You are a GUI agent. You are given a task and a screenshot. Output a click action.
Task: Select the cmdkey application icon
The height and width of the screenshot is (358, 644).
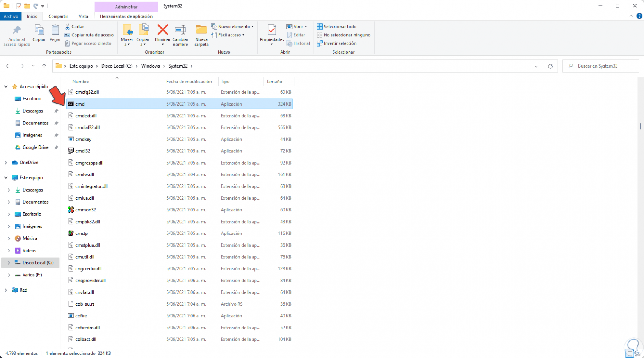point(71,139)
